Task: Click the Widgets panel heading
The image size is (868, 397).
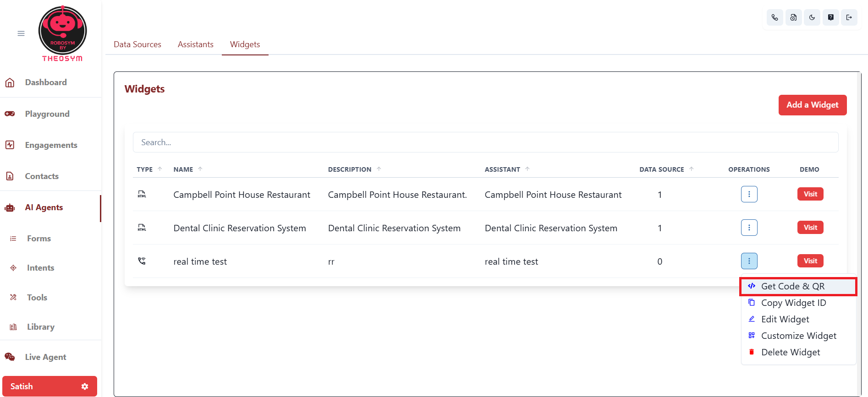Action: 144,89
